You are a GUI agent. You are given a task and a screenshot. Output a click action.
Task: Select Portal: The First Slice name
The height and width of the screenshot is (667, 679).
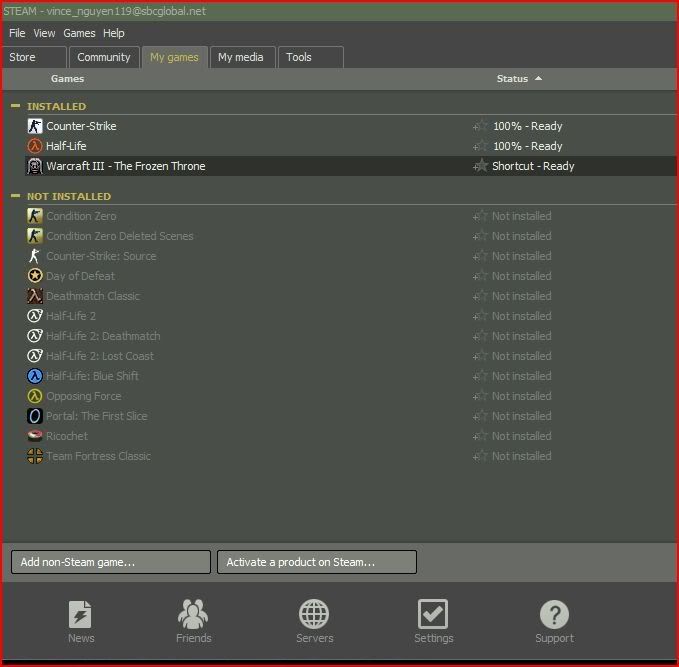97,416
